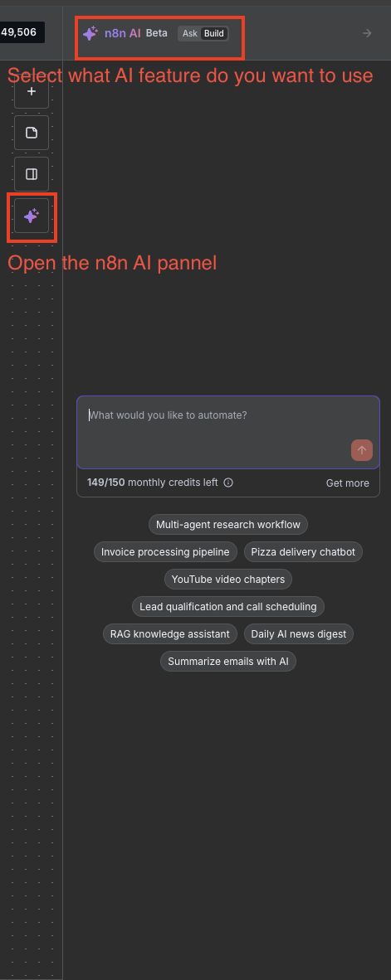The width and height of the screenshot is (391, 980).
Task: Choose the Multi-agent research workflow suggestion
Action: (228, 524)
